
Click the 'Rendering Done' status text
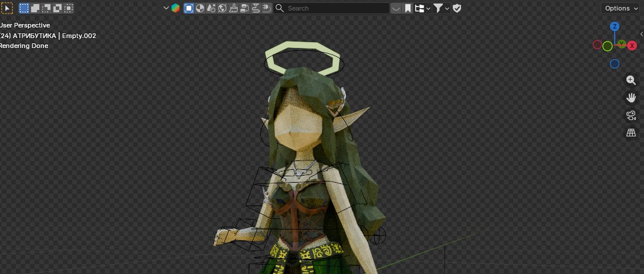tap(23, 46)
